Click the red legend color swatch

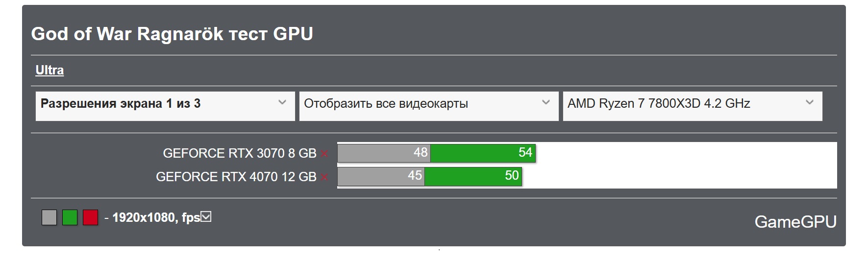(90, 217)
